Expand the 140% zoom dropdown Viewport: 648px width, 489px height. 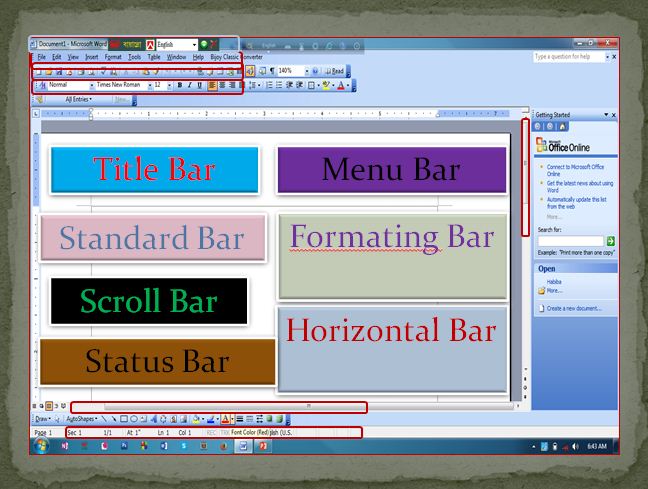click(307, 71)
